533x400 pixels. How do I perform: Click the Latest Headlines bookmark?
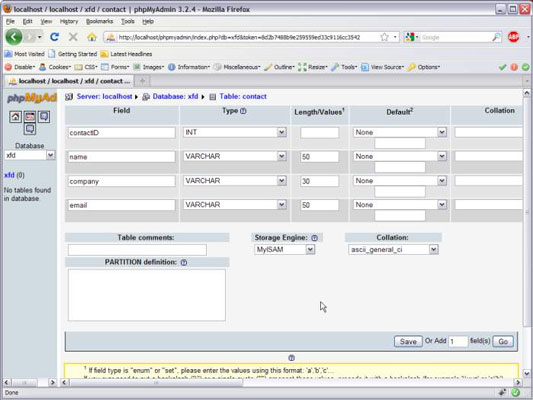tap(126, 54)
